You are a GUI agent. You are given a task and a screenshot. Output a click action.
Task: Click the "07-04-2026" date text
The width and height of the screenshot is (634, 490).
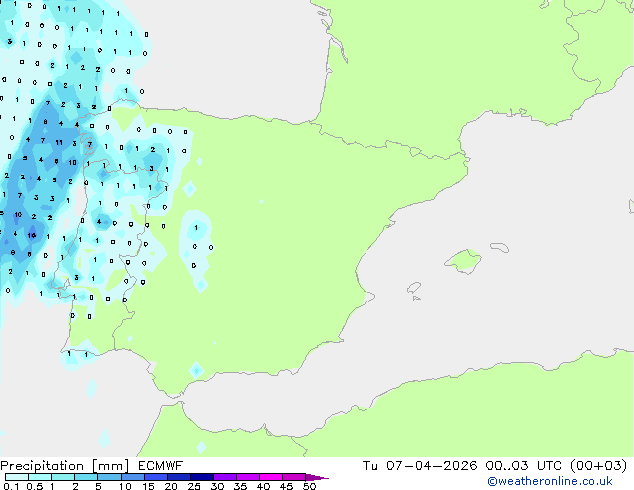tap(431, 466)
